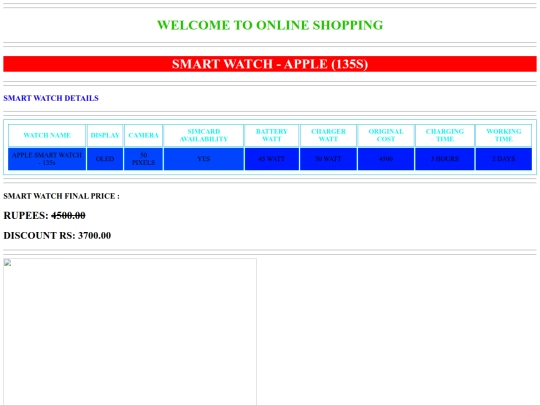Click the WELCOME TO ONLINE SHOPPING heading

270,25
